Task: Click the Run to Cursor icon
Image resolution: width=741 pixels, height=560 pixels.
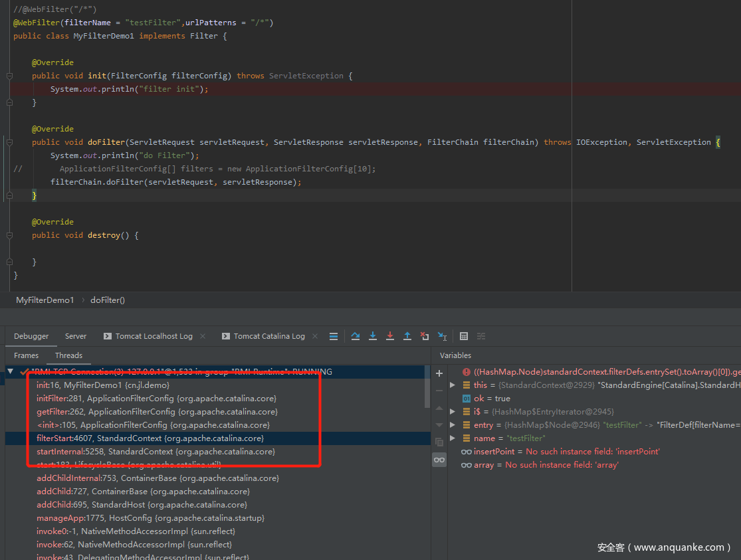Action: point(442,336)
